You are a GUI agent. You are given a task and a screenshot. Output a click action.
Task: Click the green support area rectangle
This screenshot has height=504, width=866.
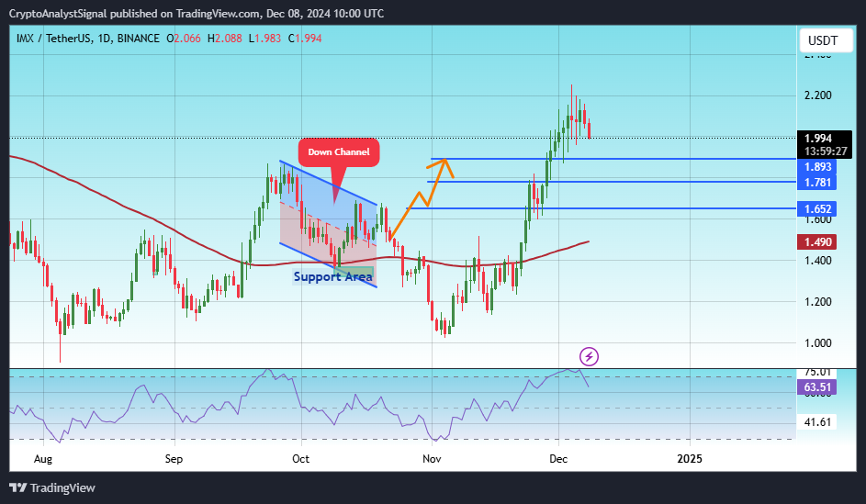pyautogui.click(x=354, y=273)
